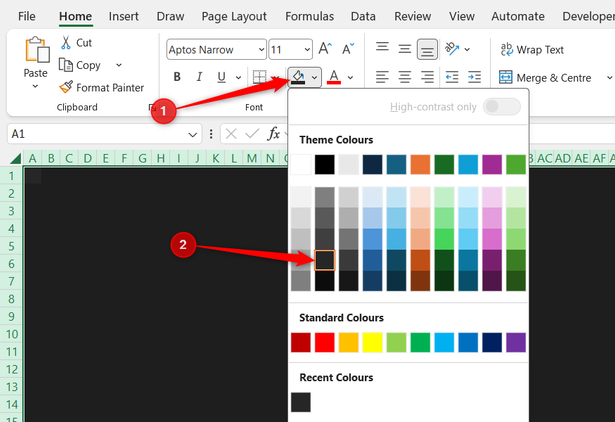The height and width of the screenshot is (422, 615).
Task: Decrease font size with the smaller A icon
Action: click(x=348, y=49)
